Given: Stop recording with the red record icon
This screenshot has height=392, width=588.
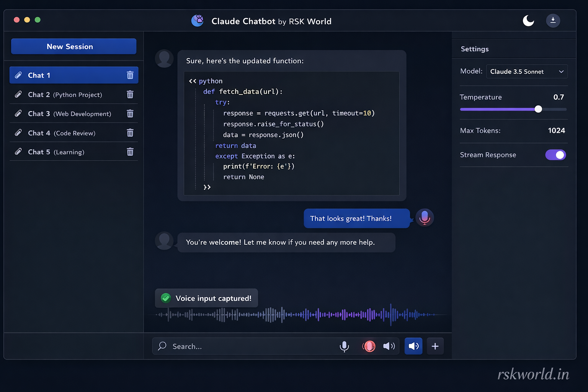Looking at the screenshot, I should (369, 346).
